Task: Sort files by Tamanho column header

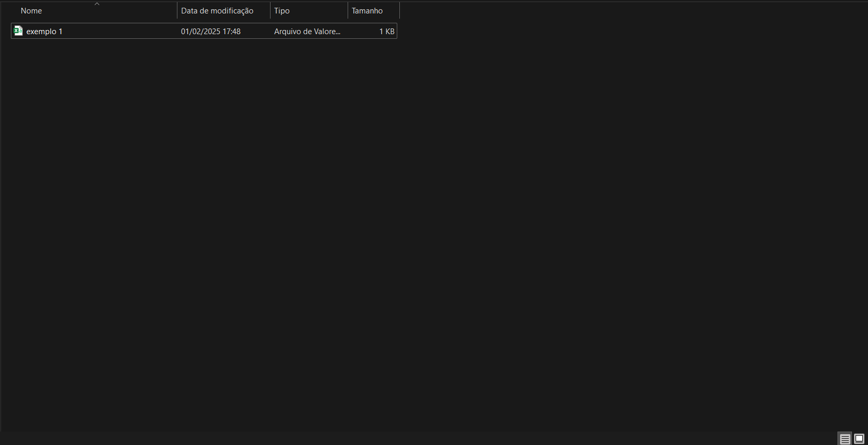Action: tap(373, 10)
